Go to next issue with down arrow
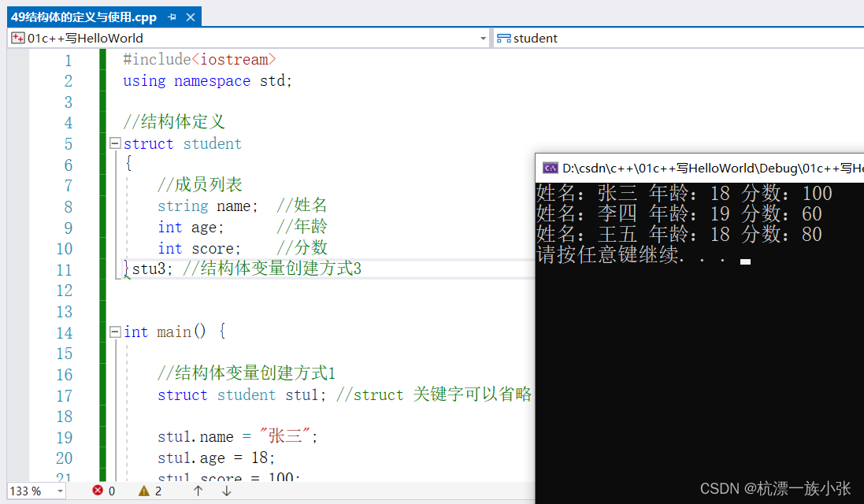 click(227, 491)
